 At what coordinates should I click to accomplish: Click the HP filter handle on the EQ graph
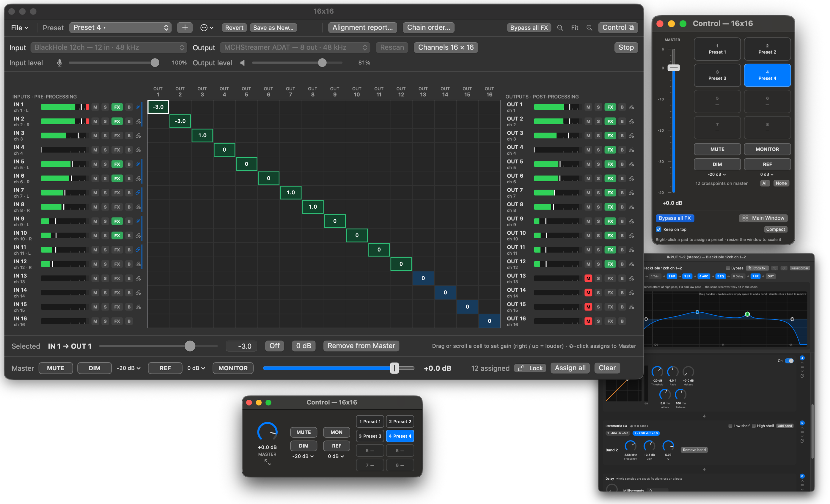click(646, 319)
